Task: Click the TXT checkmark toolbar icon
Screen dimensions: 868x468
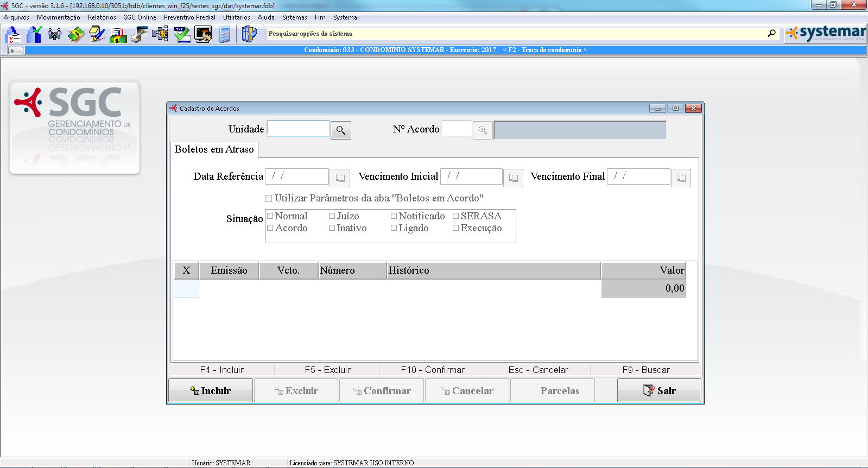Action: point(182,35)
